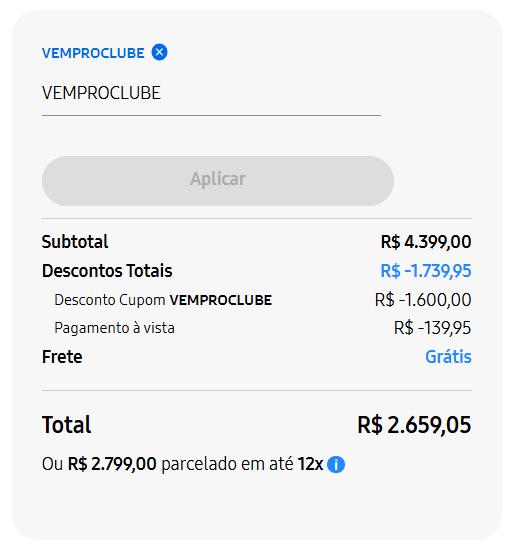Select the R$ 2.659,05 total price

pos(414,425)
